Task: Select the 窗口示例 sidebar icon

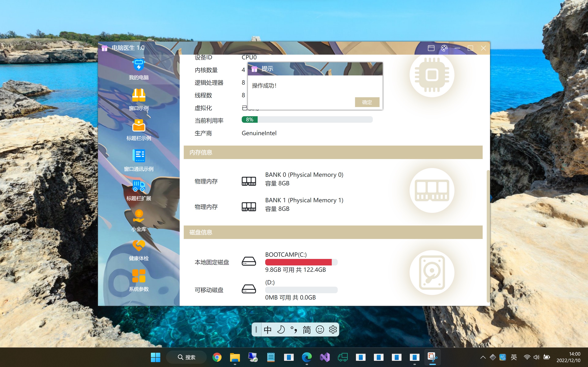Action: (138, 95)
